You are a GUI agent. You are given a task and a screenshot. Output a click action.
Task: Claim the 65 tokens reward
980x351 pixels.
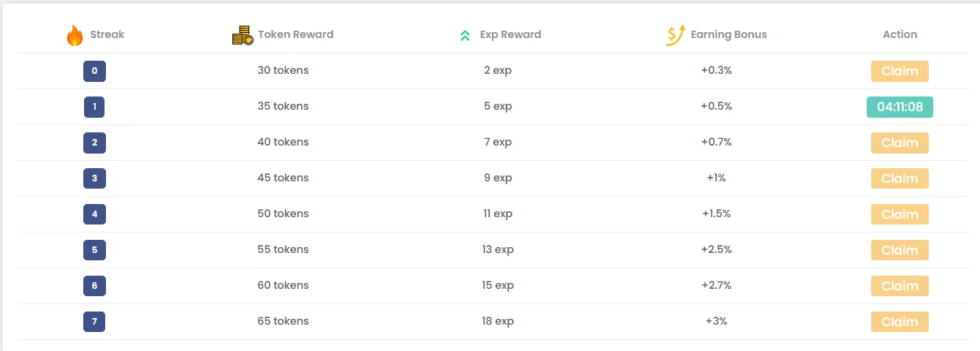pos(900,322)
